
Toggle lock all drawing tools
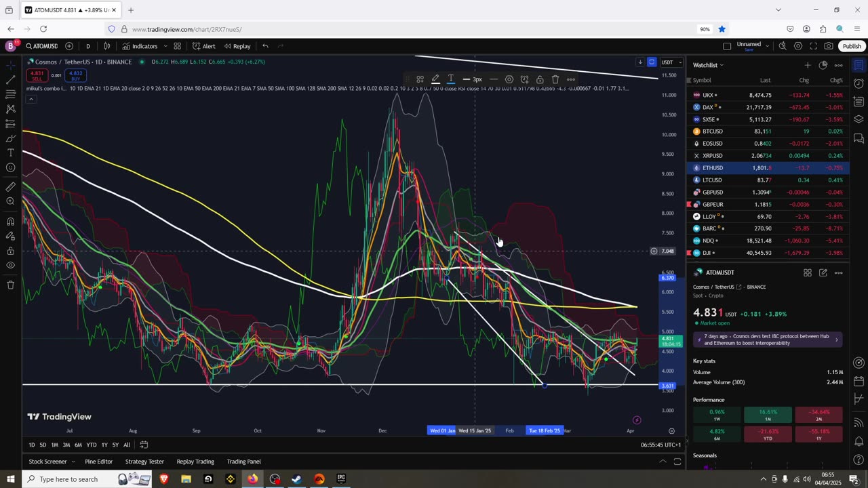click(x=10, y=250)
